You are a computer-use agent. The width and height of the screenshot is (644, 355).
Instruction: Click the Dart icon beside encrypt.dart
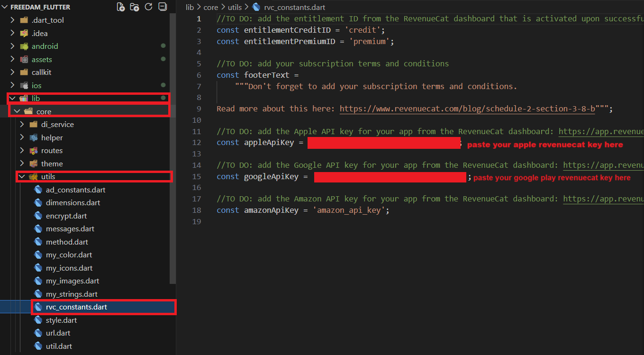[x=38, y=216]
